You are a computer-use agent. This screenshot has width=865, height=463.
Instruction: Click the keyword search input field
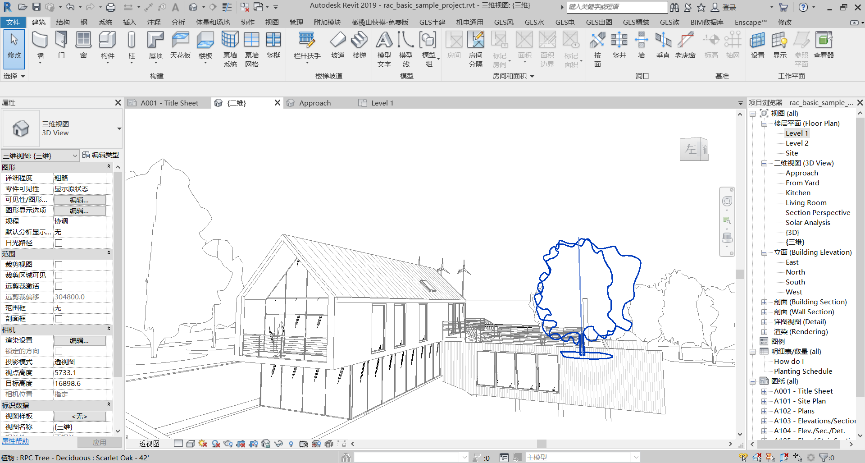point(617,7)
